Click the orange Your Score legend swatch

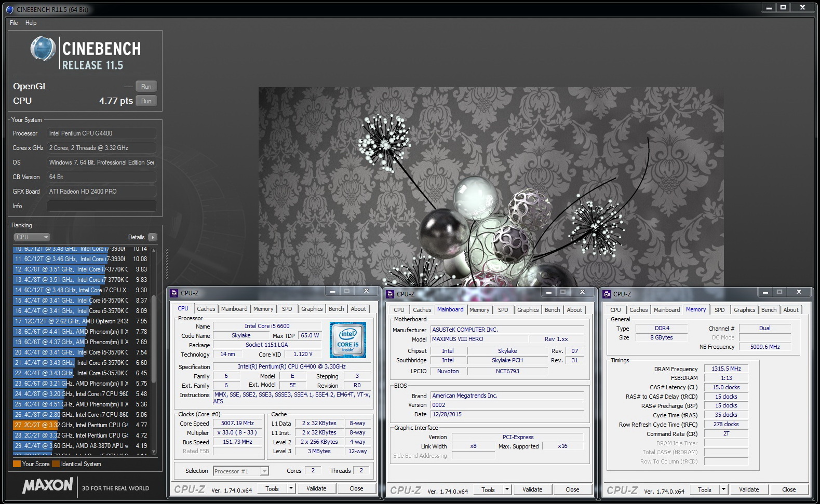(x=17, y=464)
